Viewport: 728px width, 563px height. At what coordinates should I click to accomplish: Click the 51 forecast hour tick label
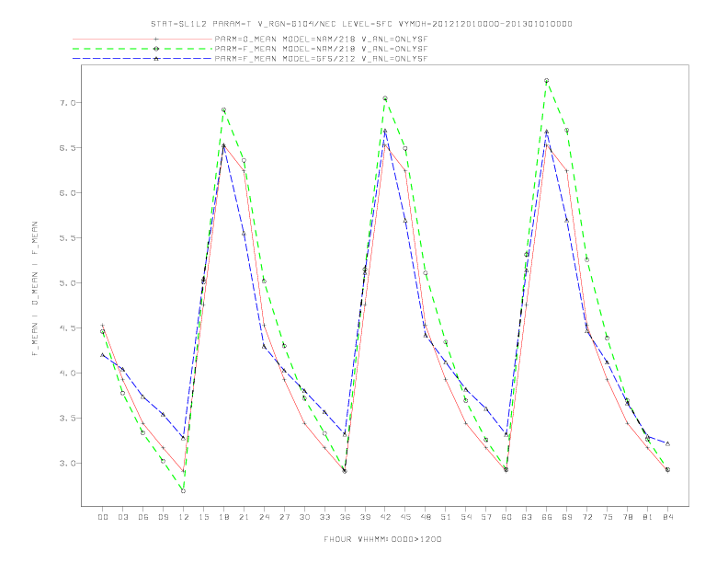click(446, 517)
